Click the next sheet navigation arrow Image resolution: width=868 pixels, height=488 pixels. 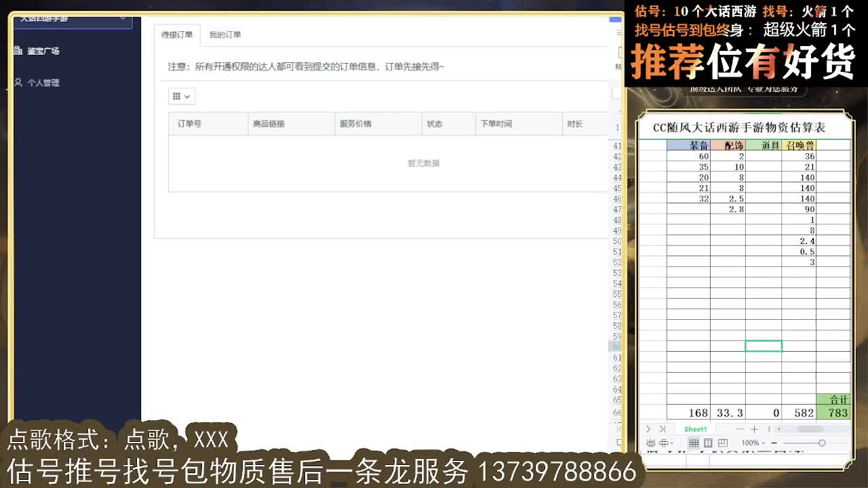(648, 428)
